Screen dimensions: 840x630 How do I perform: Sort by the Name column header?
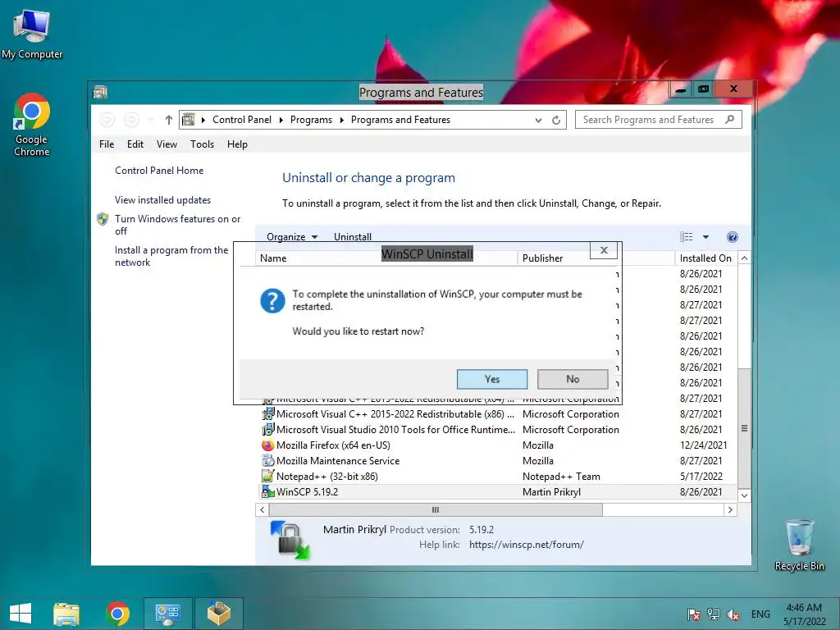(273, 258)
